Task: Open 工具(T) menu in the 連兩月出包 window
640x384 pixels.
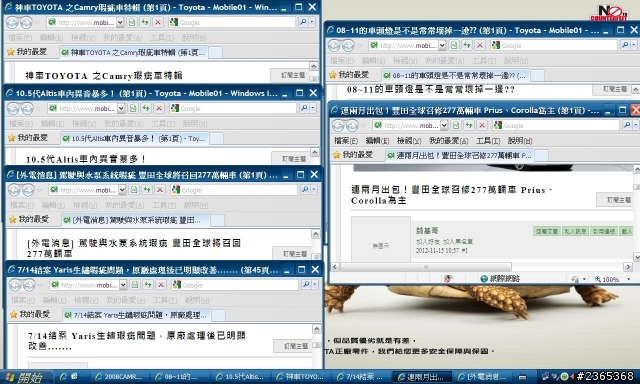Action: pyautogui.click(x=488, y=141)
